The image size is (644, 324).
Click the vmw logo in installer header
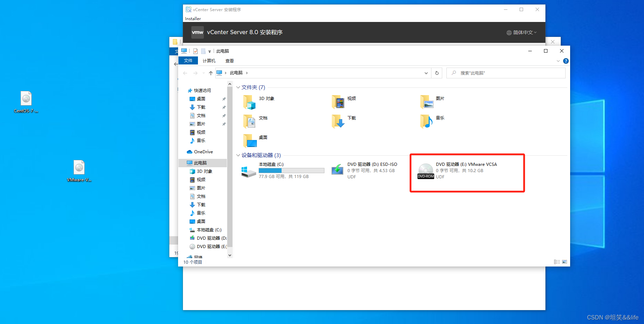[198, 32]
